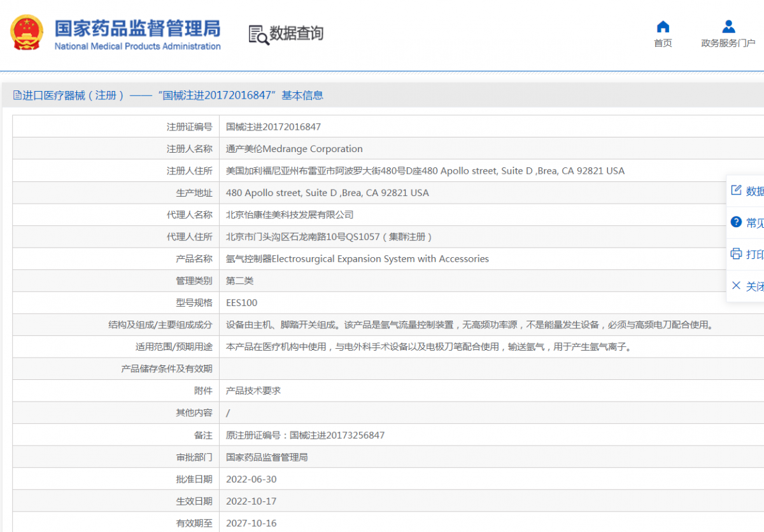Click approval department value 国家药品监督管理局
The height and width of the screenshot is (532, 764).
click(x=267, y=457)
